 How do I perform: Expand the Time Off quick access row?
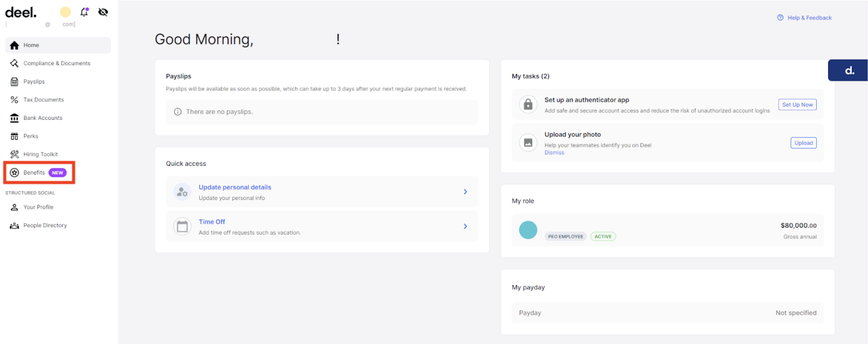[x=465, y=226]
